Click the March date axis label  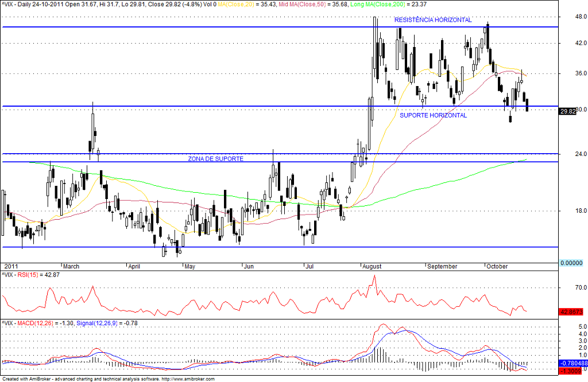click(71, 266)
